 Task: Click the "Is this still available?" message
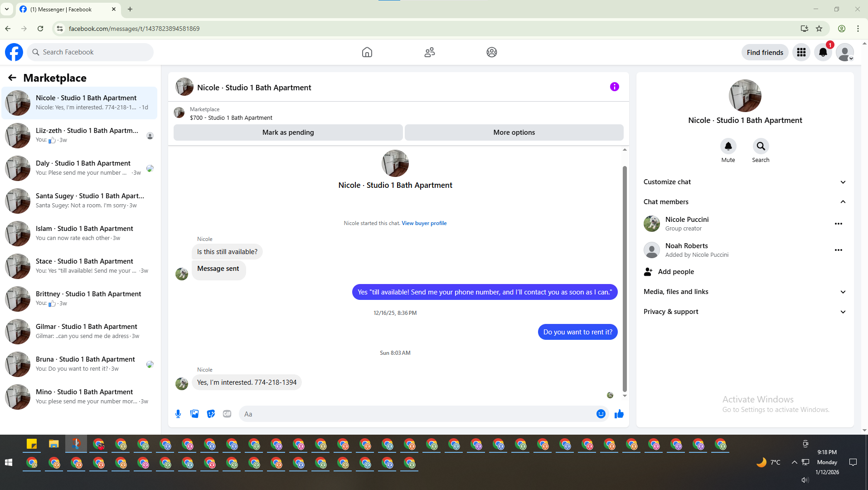227,252
